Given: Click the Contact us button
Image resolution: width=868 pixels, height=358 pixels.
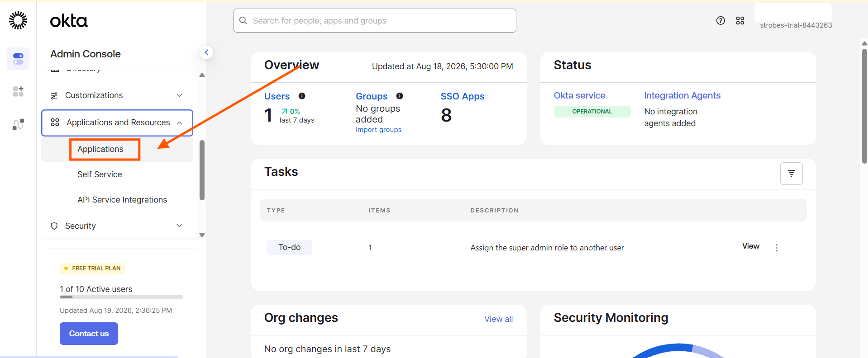Looking at the screenshot, I should 89,334.
